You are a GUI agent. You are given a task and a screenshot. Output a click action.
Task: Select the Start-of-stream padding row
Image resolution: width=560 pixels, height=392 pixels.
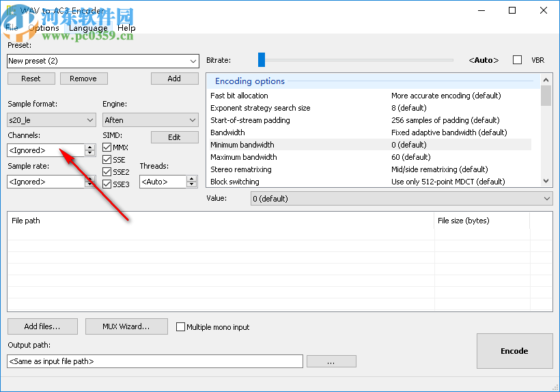pyautogui.click(x=370, y=120)
